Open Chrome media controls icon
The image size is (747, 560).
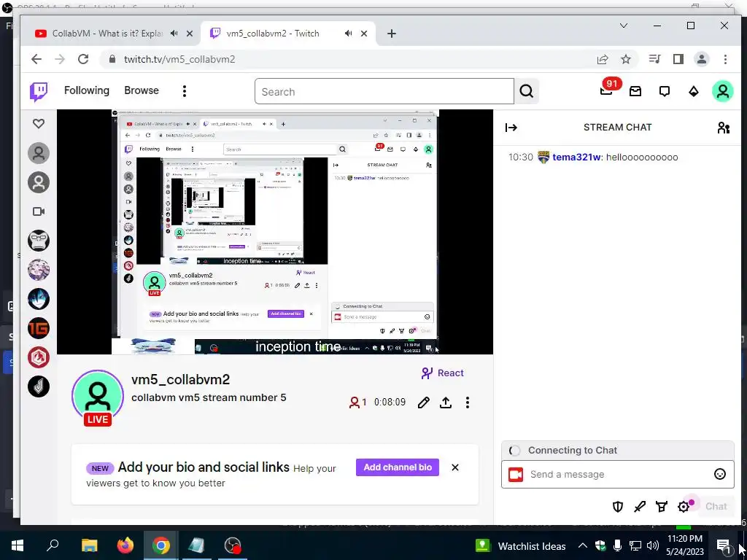point(654,59)
